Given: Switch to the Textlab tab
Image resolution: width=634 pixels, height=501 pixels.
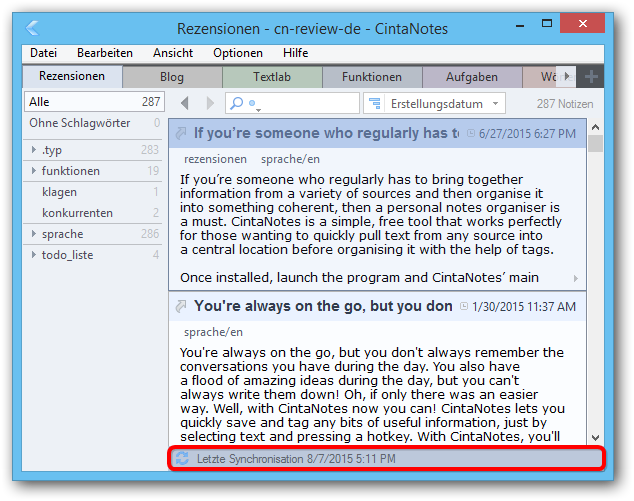Looking at the screenshot, I should coord(272,77).
